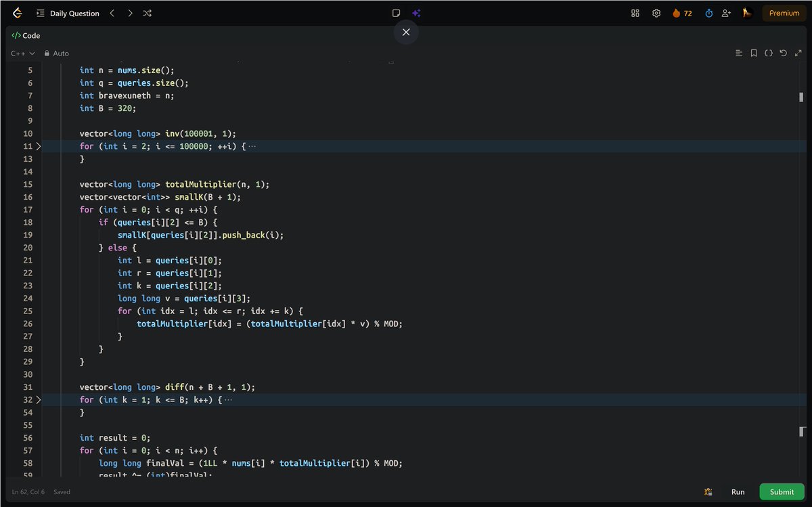
Task: Open the settings gear
Action: tap(656, 13)
